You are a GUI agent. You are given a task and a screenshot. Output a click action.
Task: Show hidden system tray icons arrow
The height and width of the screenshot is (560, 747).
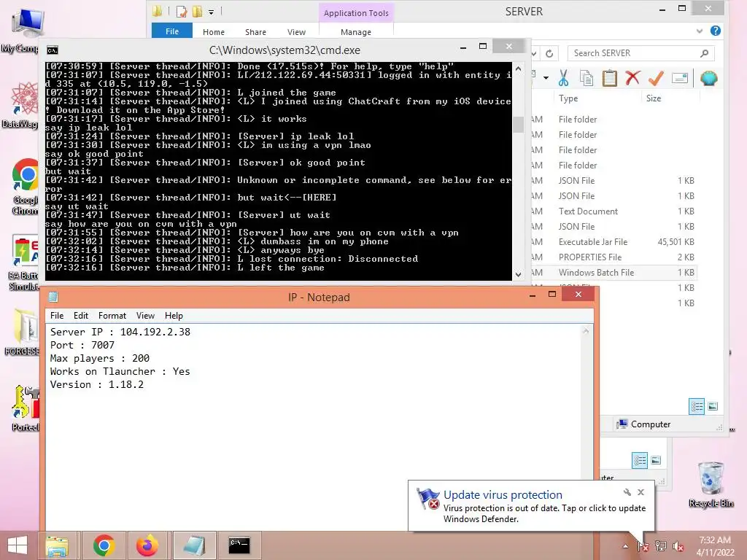click(x=625, y=546)
